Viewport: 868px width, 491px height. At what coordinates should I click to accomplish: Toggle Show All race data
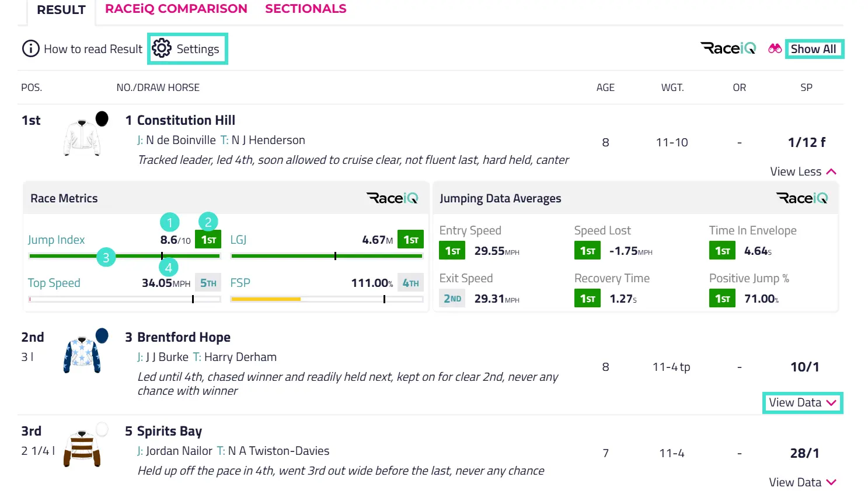pos(813,49)
